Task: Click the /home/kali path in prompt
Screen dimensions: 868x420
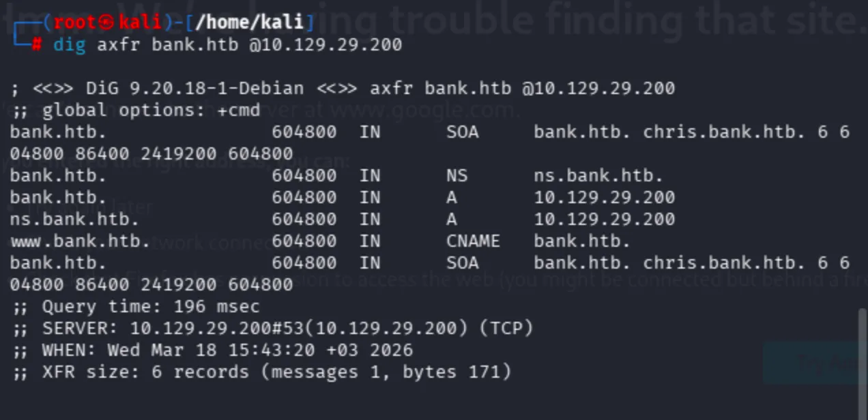Action: pos(250,22)
